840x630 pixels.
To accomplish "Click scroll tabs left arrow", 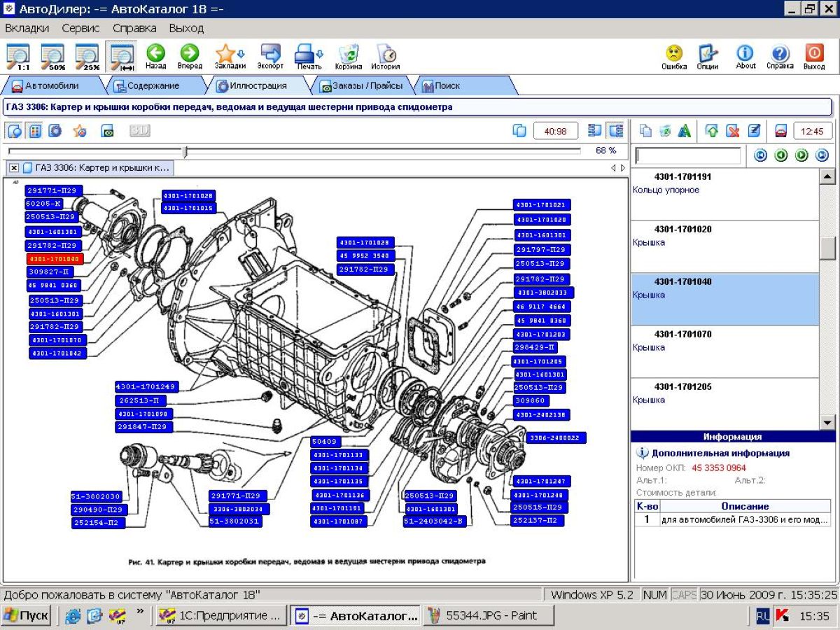I will (613, 168).
